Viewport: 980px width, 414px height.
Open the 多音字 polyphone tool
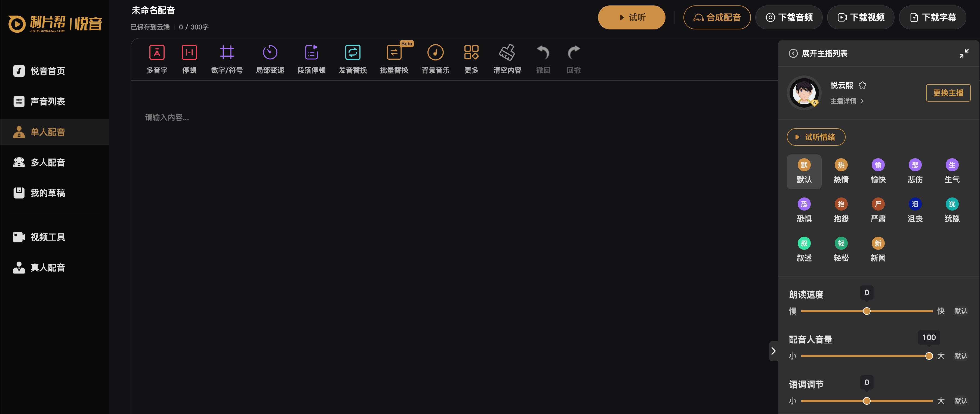pyautogui.click(x=157, y=53)
